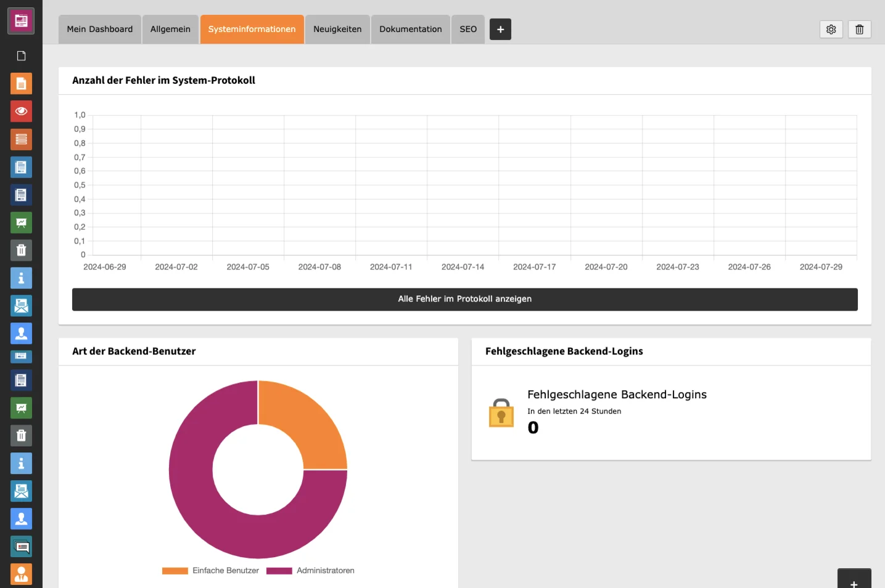The height and width of the screenshot is (588, 885).
Task: Click 'Alle Fehler im Protokoll anzeigen'
Action: (464, 299)
